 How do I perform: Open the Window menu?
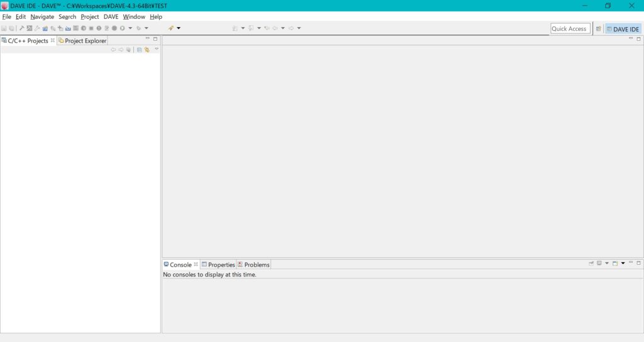coord(134,17)
